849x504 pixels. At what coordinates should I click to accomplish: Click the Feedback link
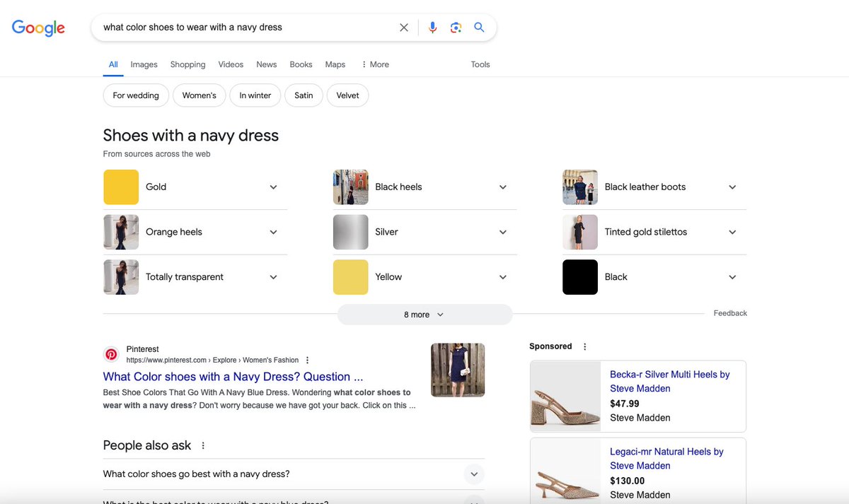coord(730,313)
